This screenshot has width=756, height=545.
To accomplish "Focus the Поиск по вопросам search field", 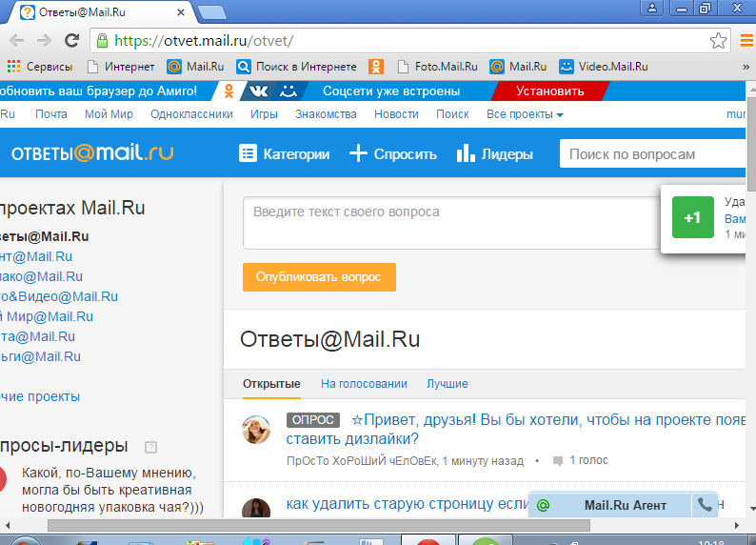I will click(x=653, y=153).
